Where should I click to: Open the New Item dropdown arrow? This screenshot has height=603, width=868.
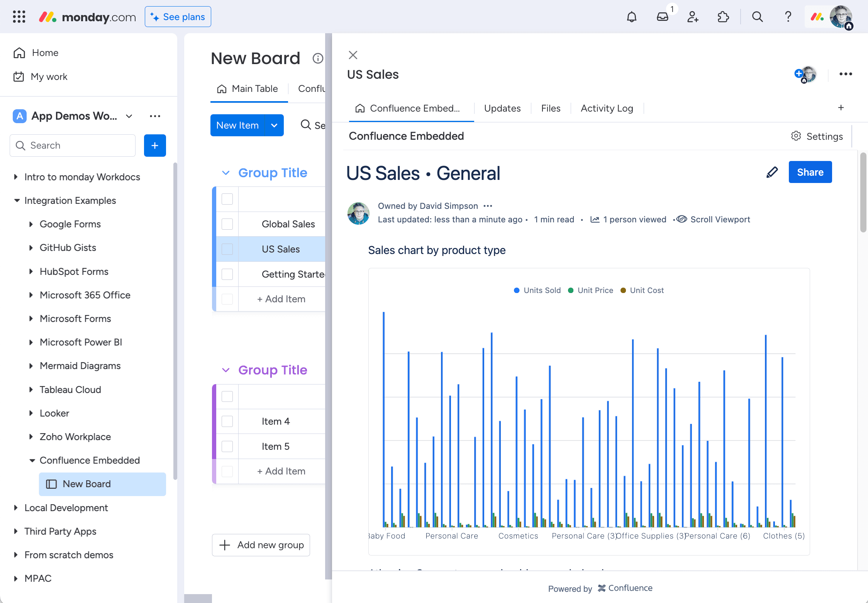coord(274,125)
